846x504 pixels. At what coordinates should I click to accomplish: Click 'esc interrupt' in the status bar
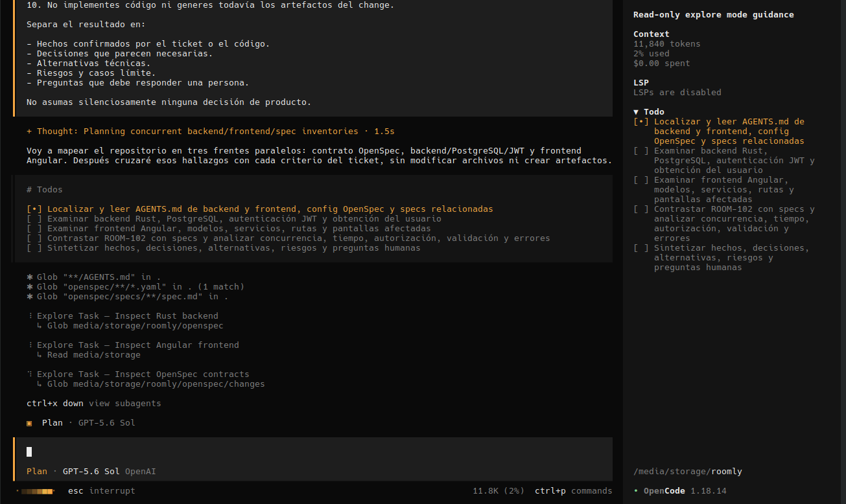[x=102, y=491]
